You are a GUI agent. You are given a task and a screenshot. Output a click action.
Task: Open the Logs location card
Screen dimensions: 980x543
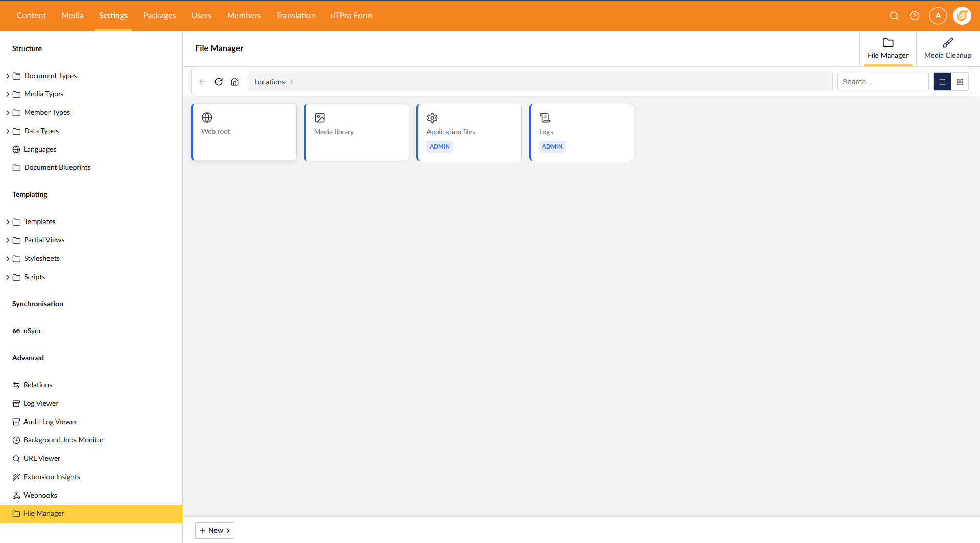tap(582, 132)
